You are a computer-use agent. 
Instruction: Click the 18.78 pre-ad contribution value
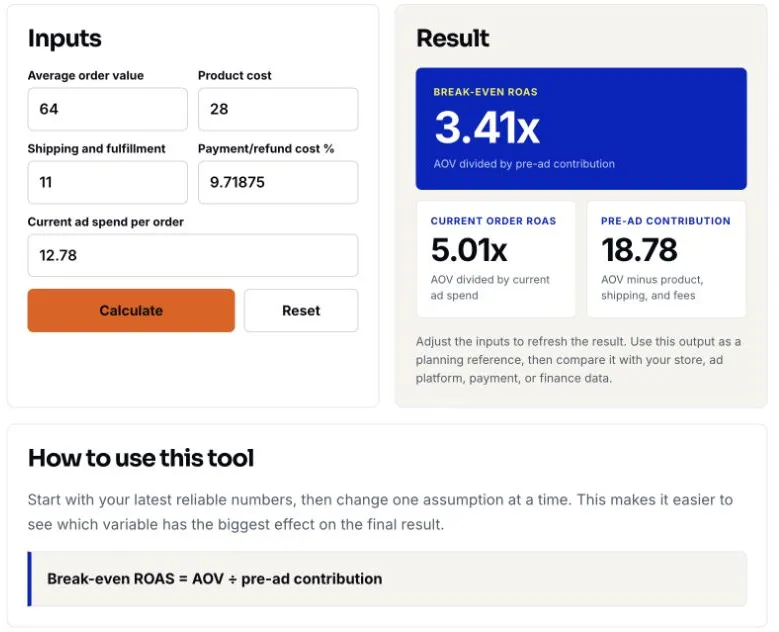point(639,249)
